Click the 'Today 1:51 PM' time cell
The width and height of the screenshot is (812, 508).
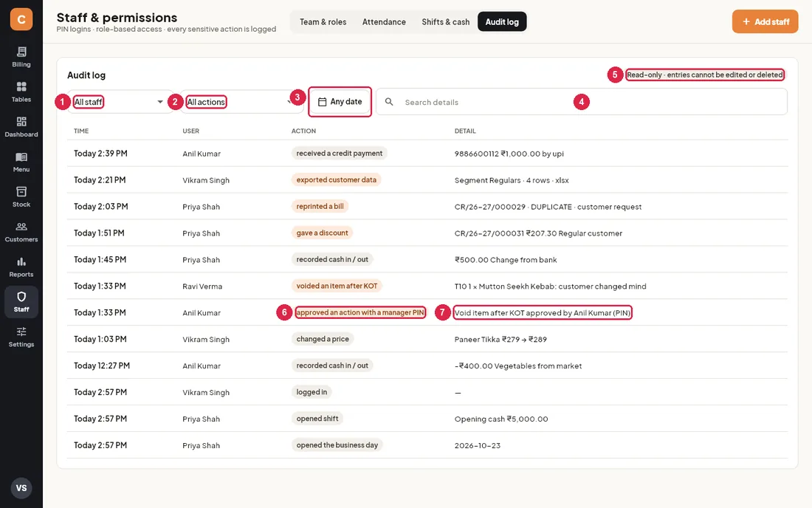click(x=99, y=233)
